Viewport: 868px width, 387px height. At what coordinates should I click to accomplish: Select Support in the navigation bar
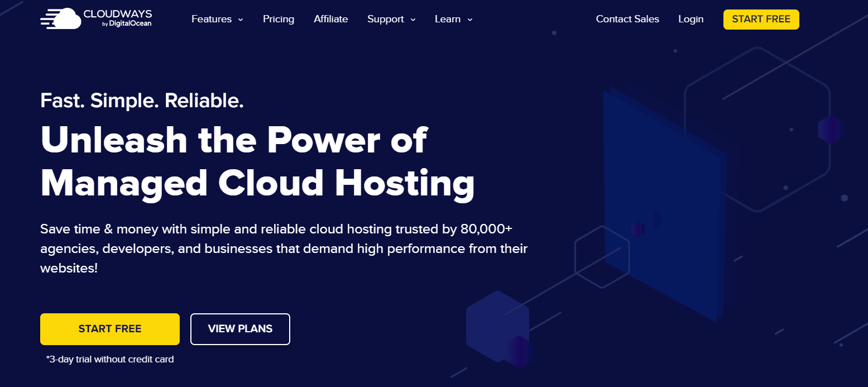coord(385,19)
